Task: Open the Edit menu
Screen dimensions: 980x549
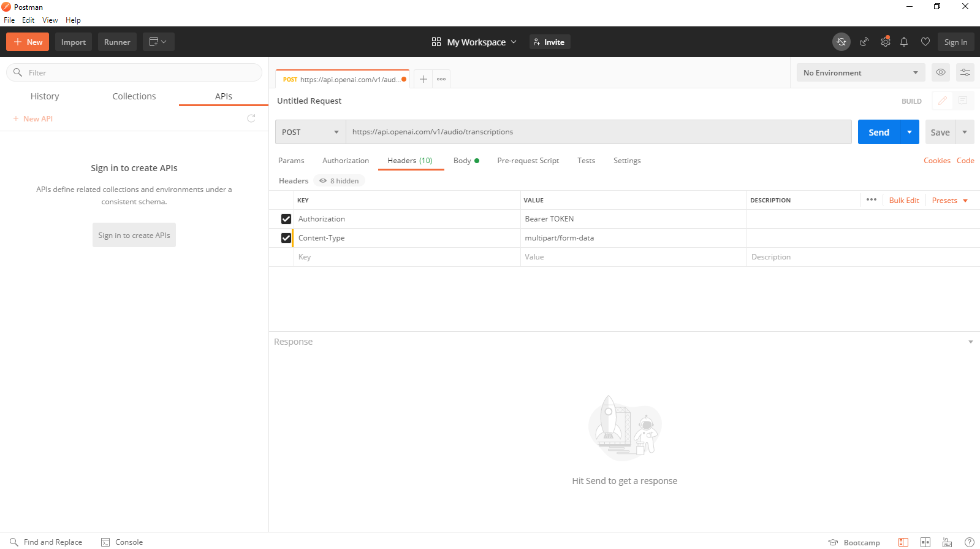Action: point(28,20)
